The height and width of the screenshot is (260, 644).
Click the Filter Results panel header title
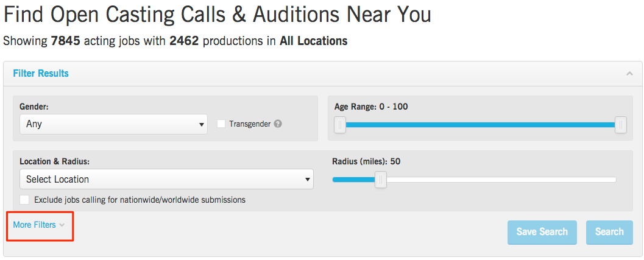pos(41,74)
